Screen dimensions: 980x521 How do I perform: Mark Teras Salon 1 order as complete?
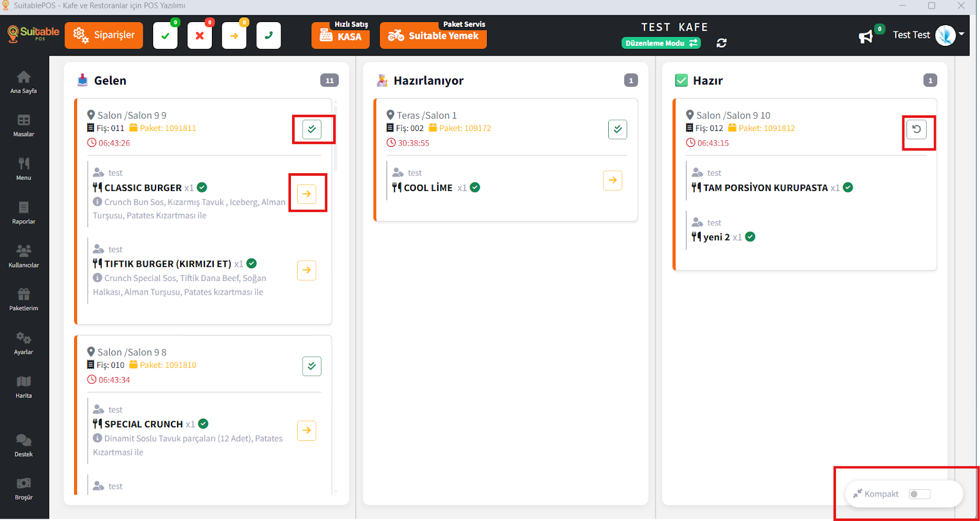tap(617, 129)
